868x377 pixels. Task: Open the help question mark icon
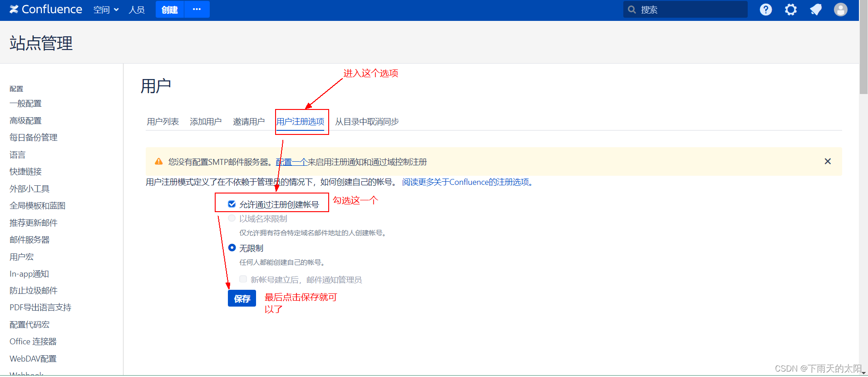(x=766, y=10)
